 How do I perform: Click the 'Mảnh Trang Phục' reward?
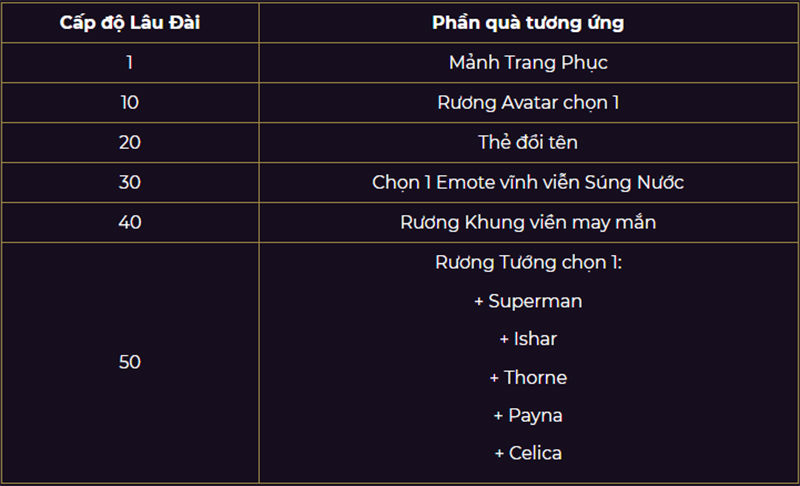[x=528, y=63]
